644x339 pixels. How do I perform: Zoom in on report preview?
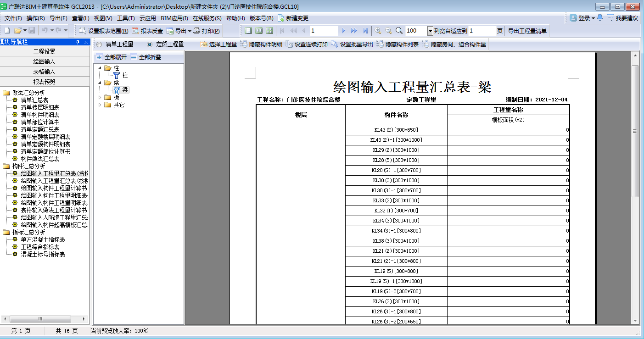pos(378,30)
